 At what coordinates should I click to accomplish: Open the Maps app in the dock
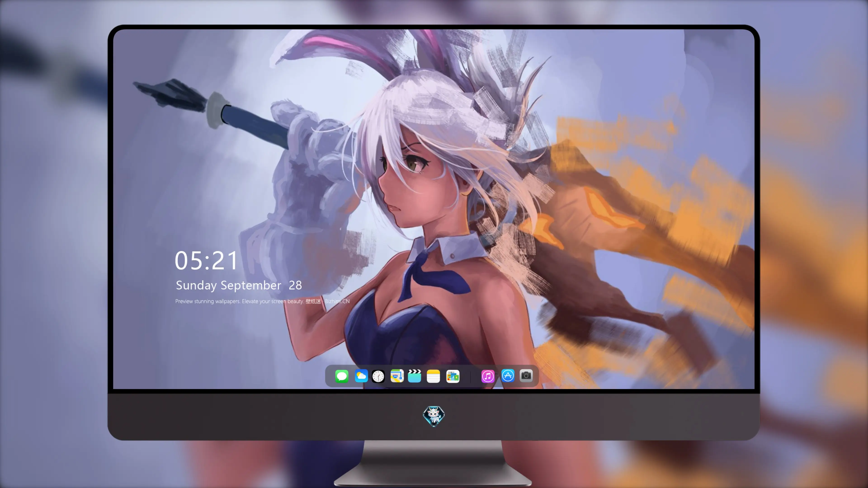click(x=397, y=376)
